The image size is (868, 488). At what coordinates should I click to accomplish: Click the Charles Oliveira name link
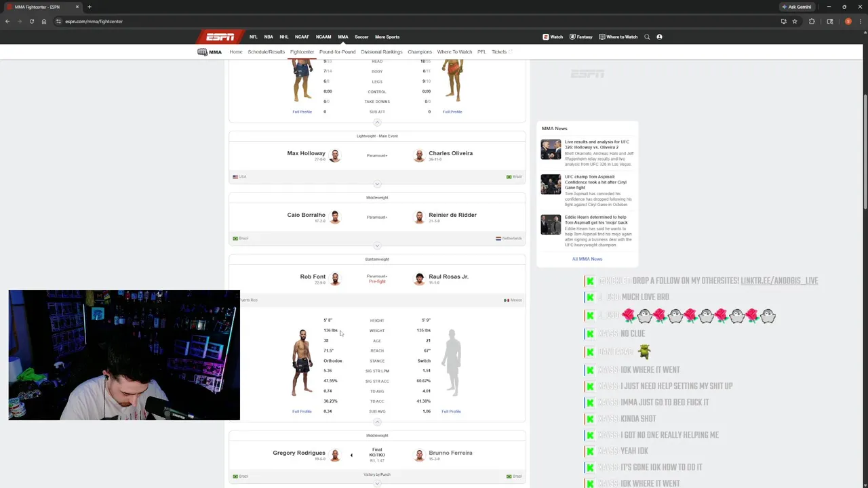tap(451, 153)
